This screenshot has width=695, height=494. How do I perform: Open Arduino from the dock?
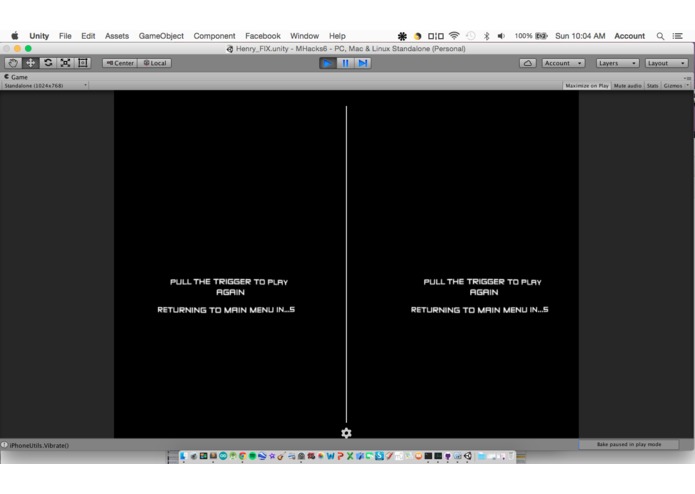coord(223,456)
